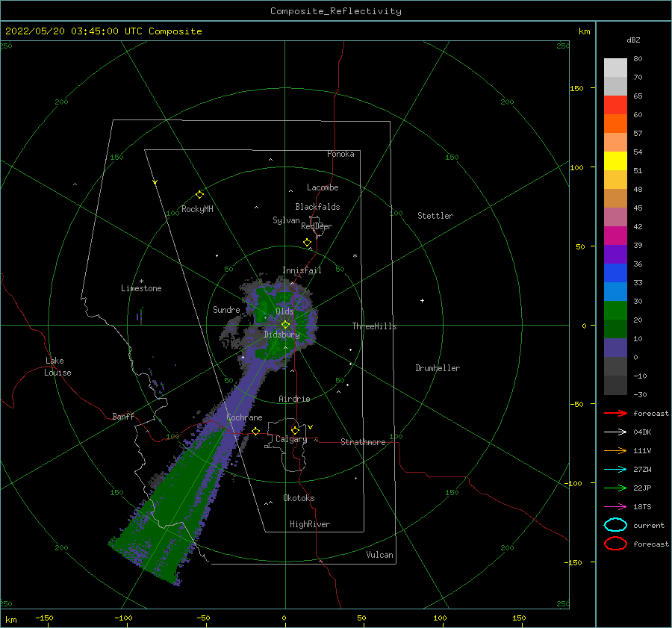Click the Banff label
Viewport: 672px width, 628px height.
[123, 416]
